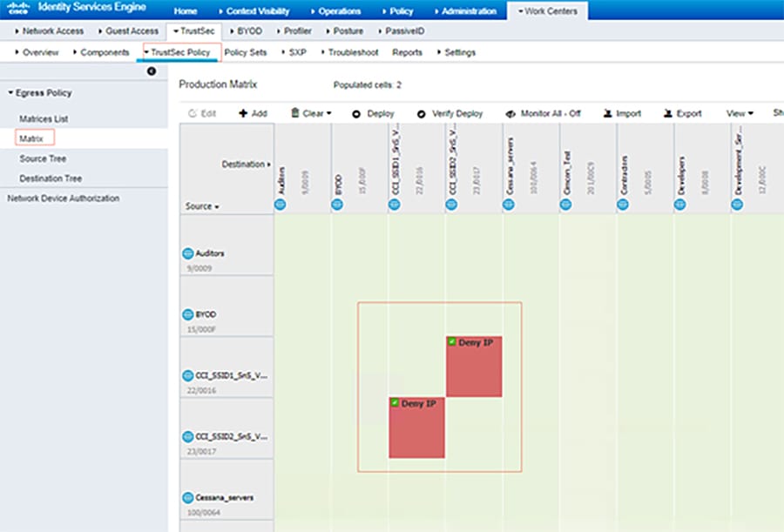Click the Import icon

coord(608,113)
